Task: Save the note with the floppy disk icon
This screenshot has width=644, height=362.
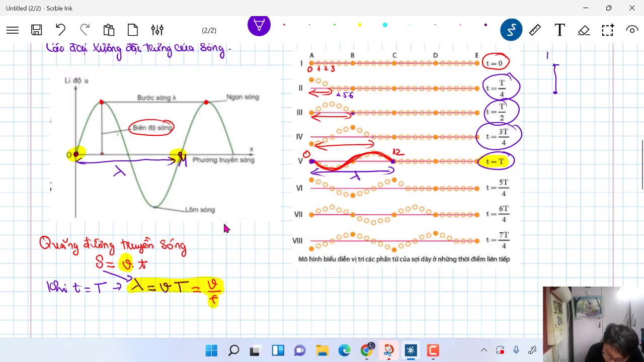Action: click(x=36, y=30)
